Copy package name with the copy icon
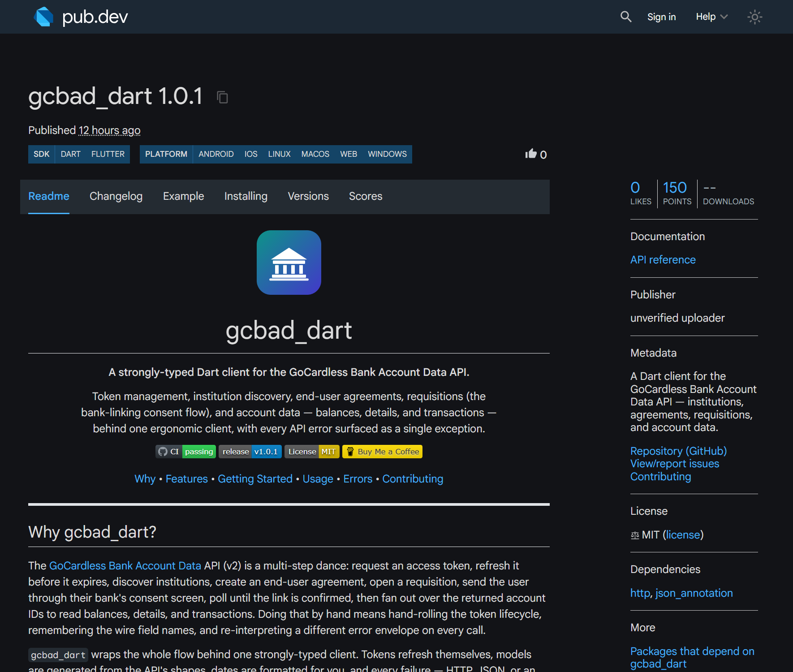 click(222, 97)
